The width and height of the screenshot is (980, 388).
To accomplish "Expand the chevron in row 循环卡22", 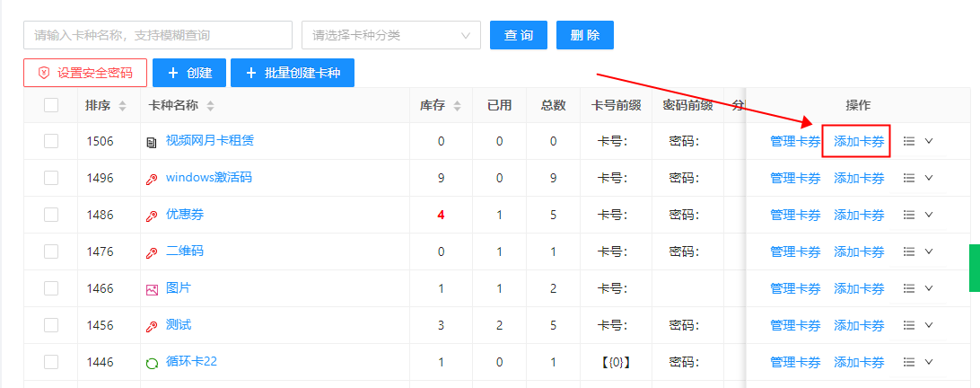I will pyautogui.click(x=929, y=362).
